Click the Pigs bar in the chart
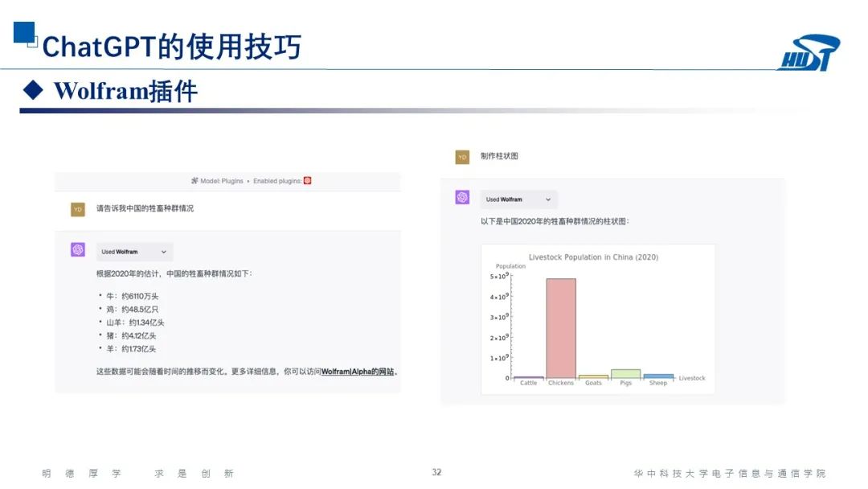The width and height of the screenshot is (868, 489). coord(625,374)
